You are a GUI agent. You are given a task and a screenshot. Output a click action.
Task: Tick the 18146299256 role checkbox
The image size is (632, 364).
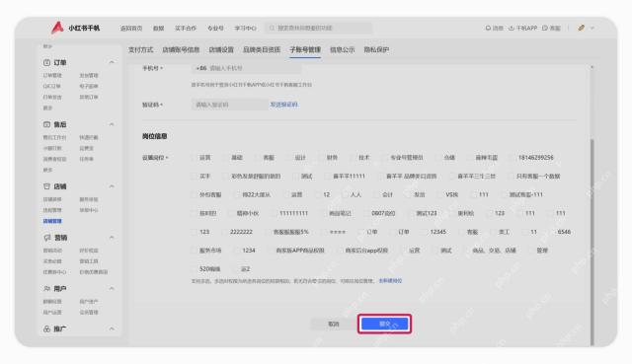pyautogui.click(x=513, y=158)
